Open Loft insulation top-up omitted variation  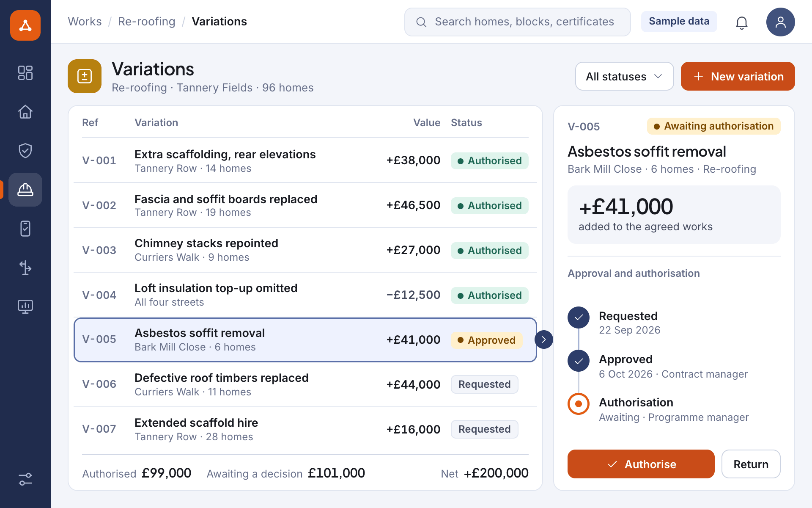(305, 295)
